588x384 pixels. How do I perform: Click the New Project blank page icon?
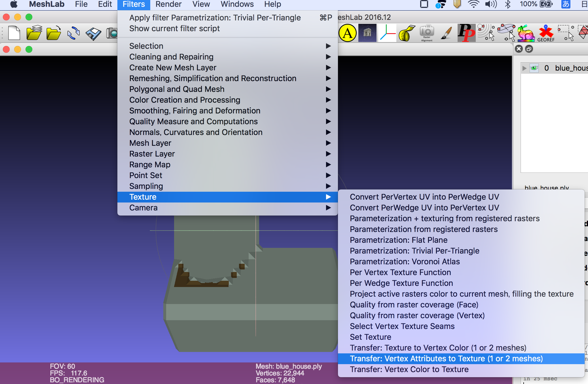click(14, 33)
